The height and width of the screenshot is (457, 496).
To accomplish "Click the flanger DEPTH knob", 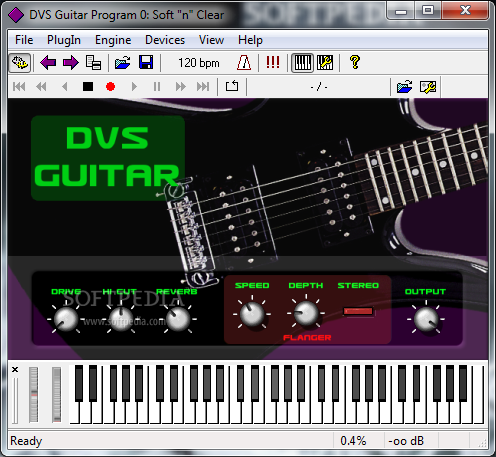I will (x=306, y=313).
